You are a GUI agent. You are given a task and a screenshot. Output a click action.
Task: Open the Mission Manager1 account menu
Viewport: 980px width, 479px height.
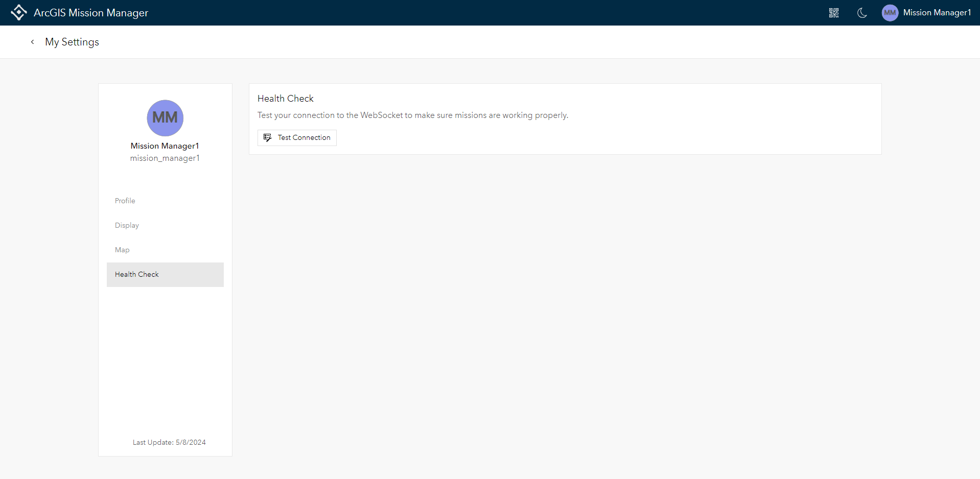point(937,13)
